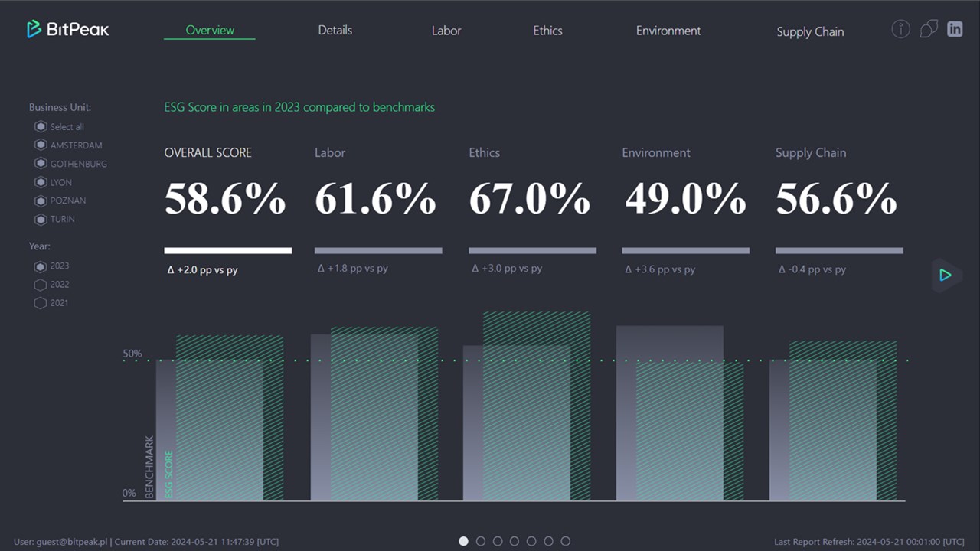
Task: Click the Business Unit: label
Action: (x=60, y=108)
